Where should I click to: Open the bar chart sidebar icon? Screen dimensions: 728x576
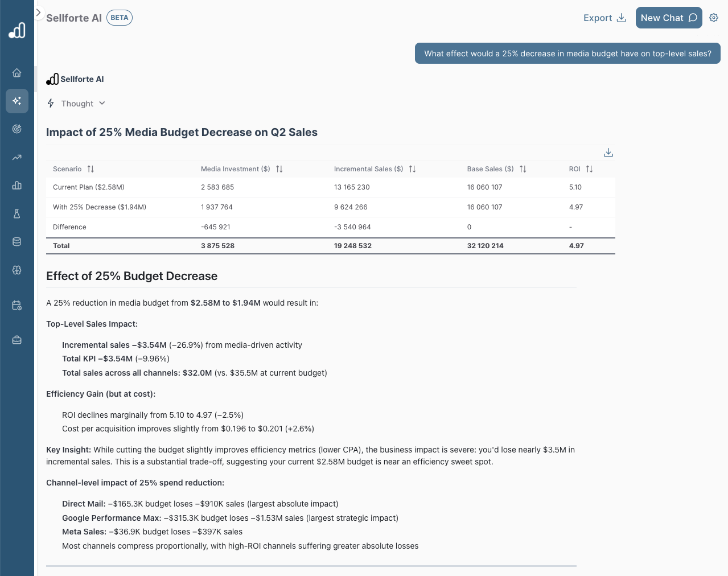[x=17, y=185]
